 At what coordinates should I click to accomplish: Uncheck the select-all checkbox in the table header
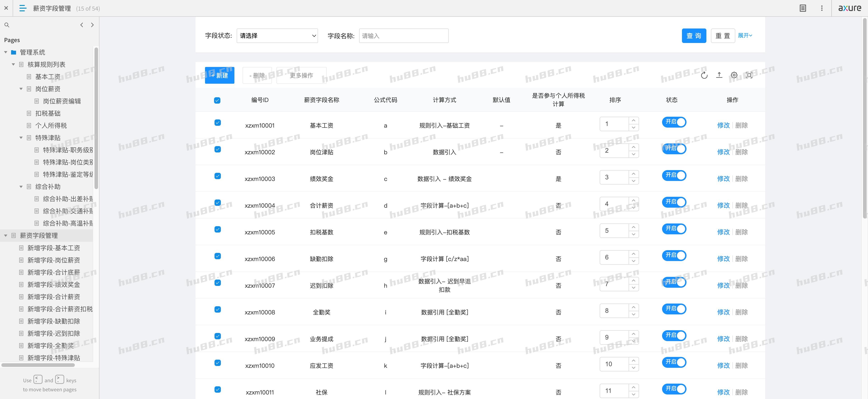(217, 100)
